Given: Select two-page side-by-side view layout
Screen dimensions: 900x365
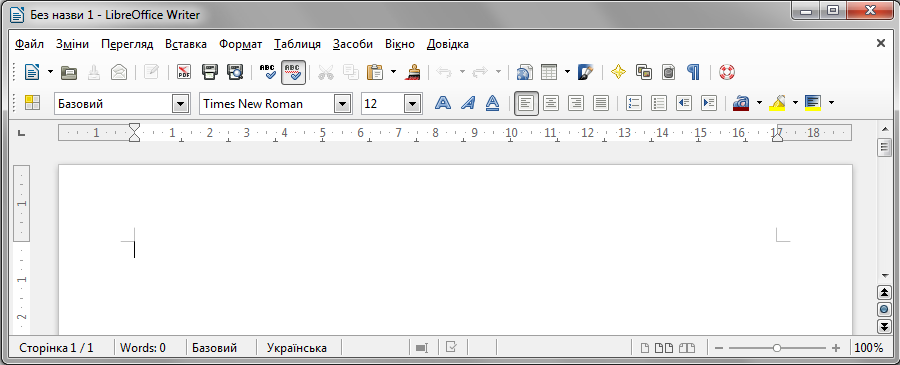Looking at the screenshot, I should point(664,348).
